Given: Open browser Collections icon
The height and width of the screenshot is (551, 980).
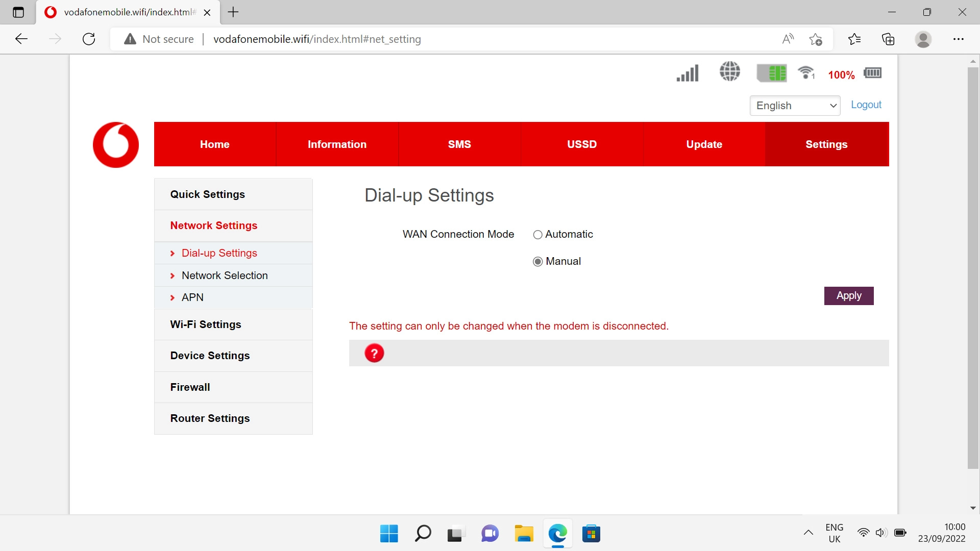Looking at the screenshot, I should tap(888, 39).
